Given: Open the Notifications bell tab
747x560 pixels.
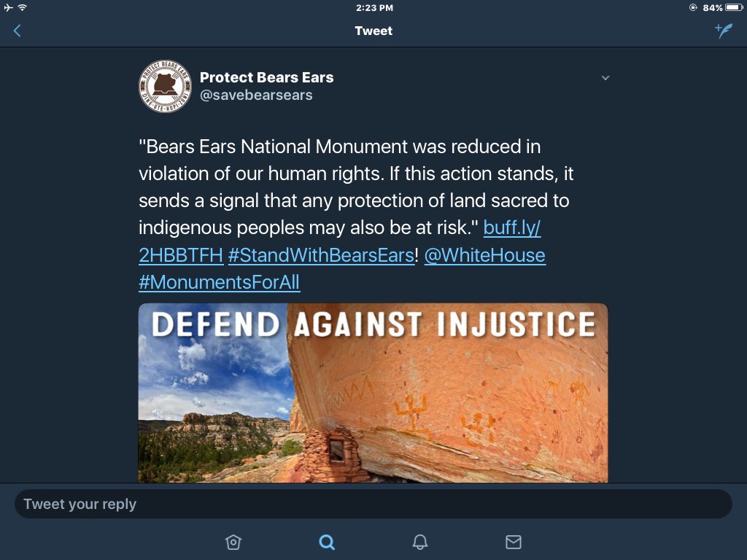Looking at the screenshot, I should [x=419, y=542].
